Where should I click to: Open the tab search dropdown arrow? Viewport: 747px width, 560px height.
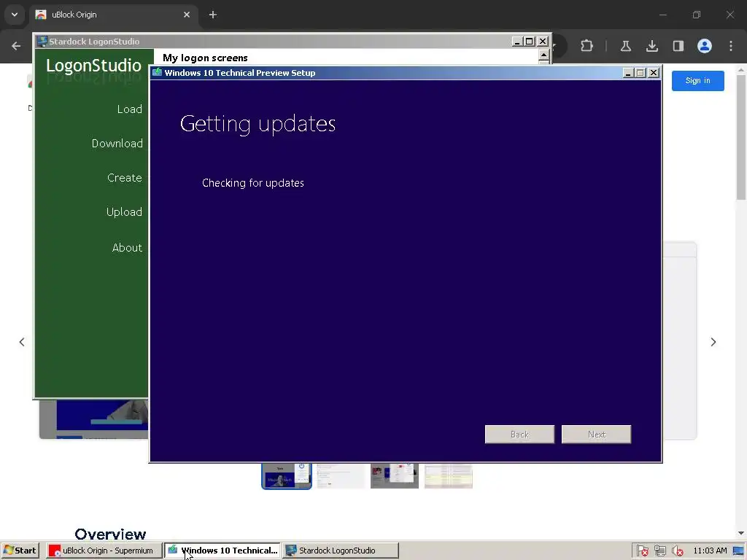[15, 15]
